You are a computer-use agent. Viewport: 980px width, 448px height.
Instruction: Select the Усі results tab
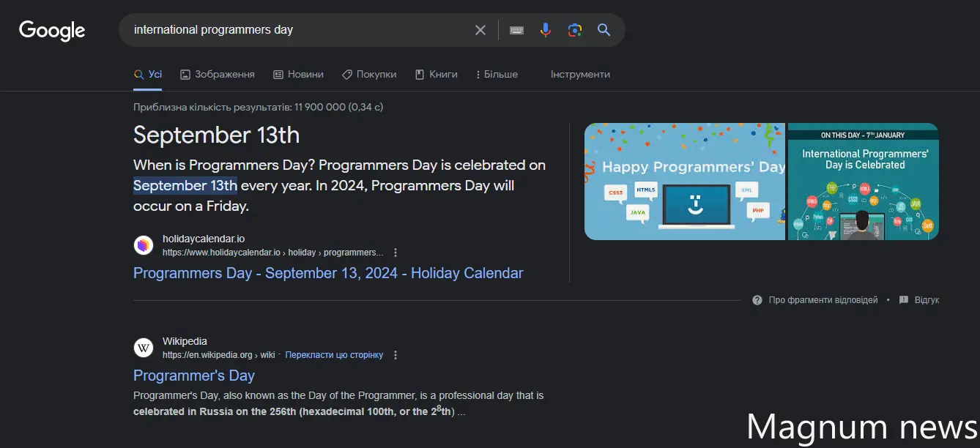click(x=148, y=74)
